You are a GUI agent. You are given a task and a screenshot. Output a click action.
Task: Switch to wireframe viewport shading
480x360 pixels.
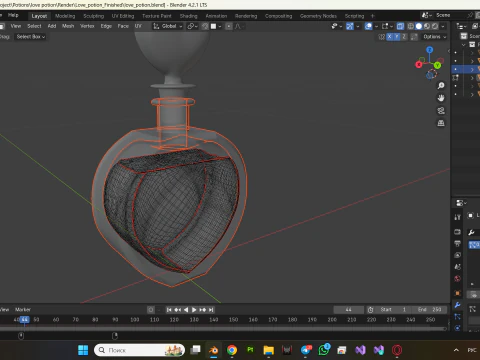[x=411, y=26]
